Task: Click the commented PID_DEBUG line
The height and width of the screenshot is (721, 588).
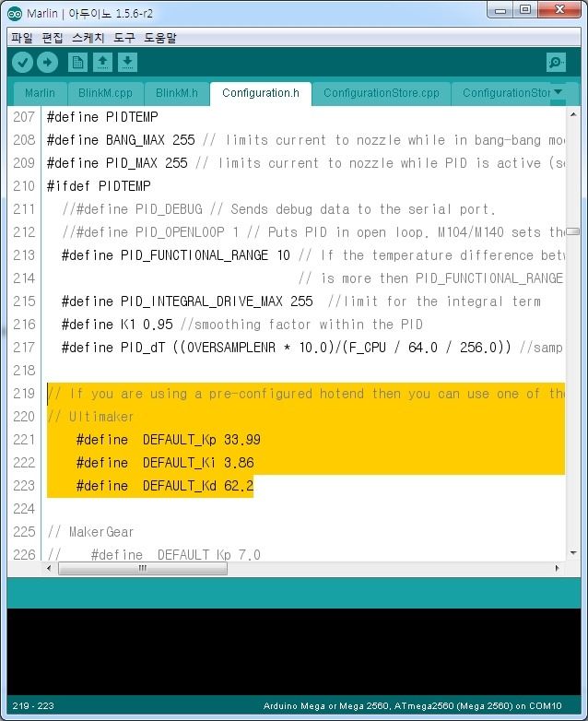Action: pyautogui.click(x=278, y=209)
